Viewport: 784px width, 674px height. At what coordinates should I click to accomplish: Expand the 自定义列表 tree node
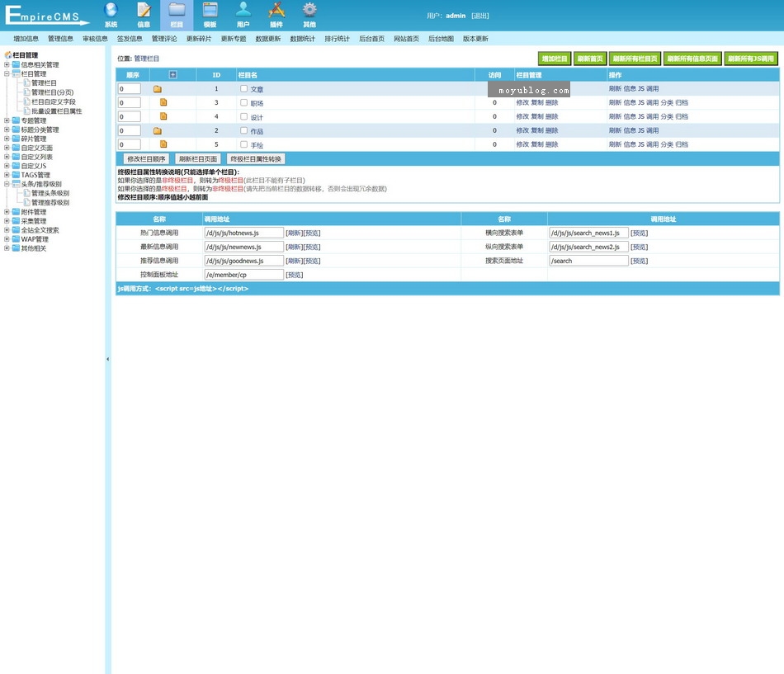point(7,157)
